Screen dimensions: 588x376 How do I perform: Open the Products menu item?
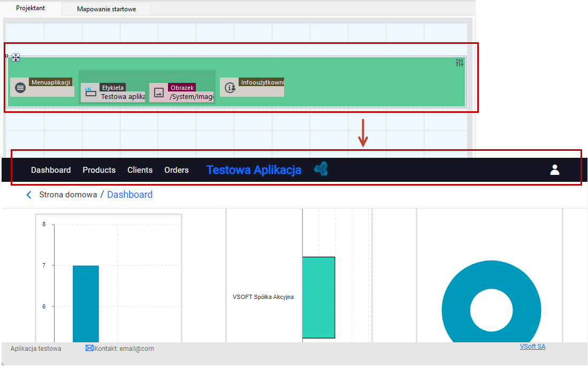pos(99,170)
